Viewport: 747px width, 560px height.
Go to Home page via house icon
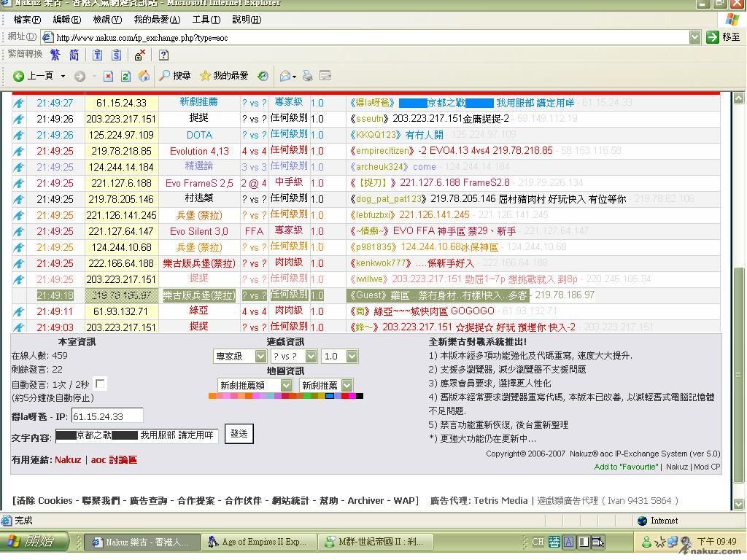[144, 76]
